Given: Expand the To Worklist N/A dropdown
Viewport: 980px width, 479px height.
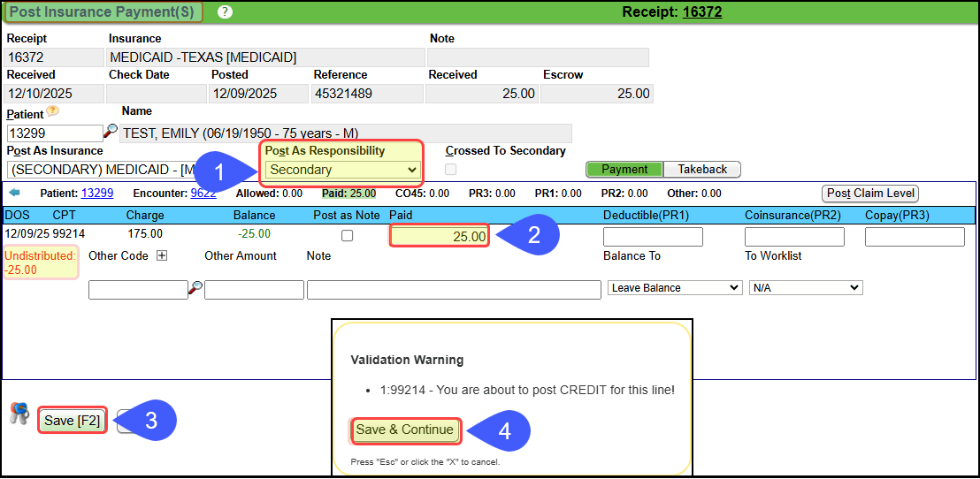Looking at the screenshot, I should (805, 288).
